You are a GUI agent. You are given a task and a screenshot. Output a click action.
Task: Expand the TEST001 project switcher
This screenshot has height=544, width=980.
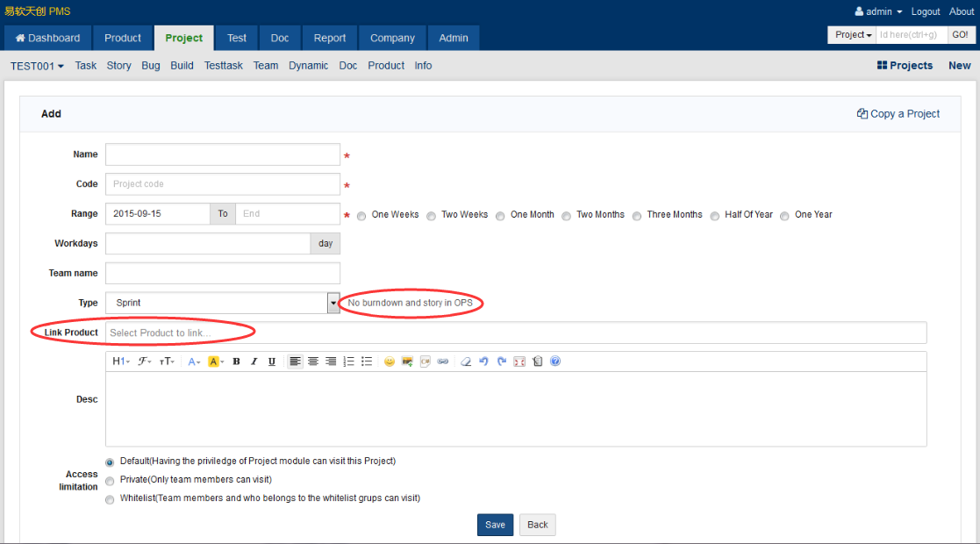coord(37,66)
